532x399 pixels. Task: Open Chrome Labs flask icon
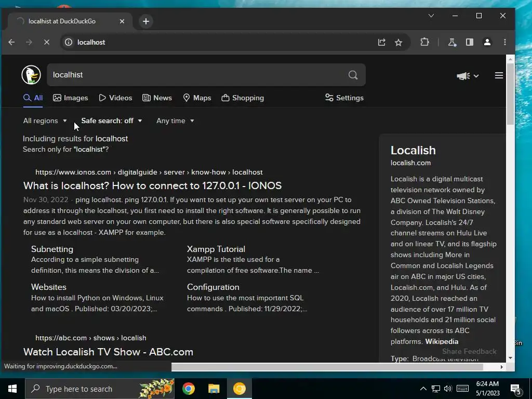451,42
